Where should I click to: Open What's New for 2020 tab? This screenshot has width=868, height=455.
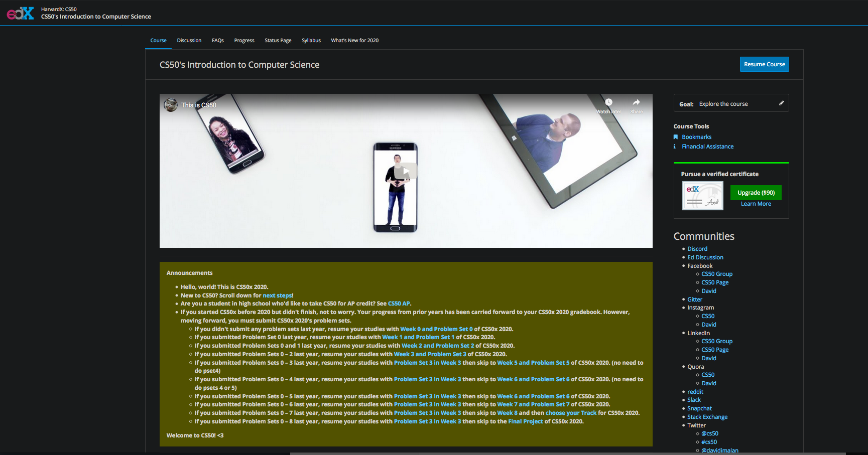point(355,41)
